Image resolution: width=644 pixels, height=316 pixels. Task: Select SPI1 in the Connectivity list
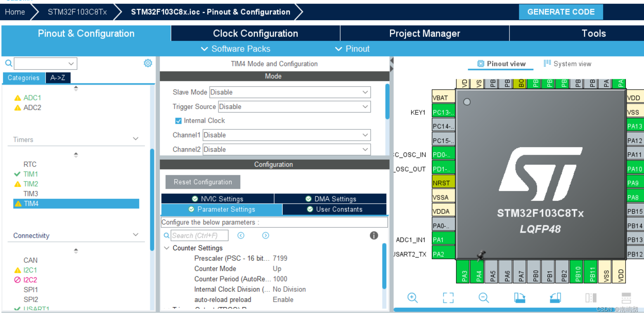(31, 290)
